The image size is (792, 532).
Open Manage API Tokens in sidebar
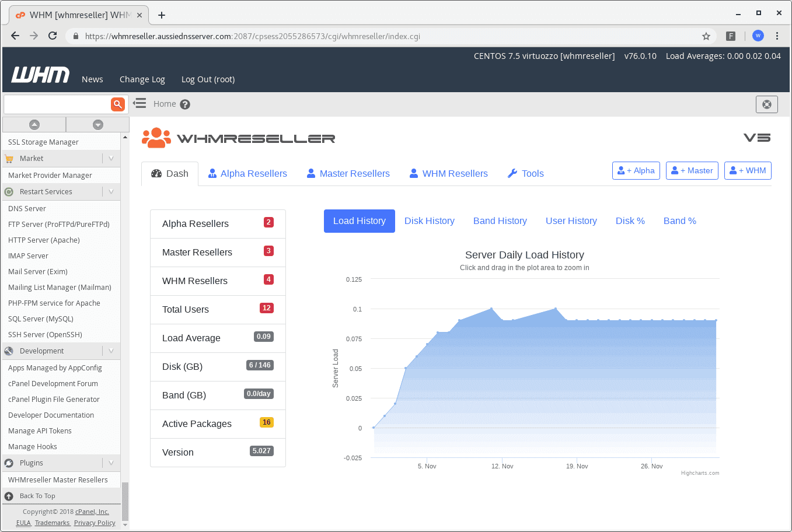click(40, 431)
